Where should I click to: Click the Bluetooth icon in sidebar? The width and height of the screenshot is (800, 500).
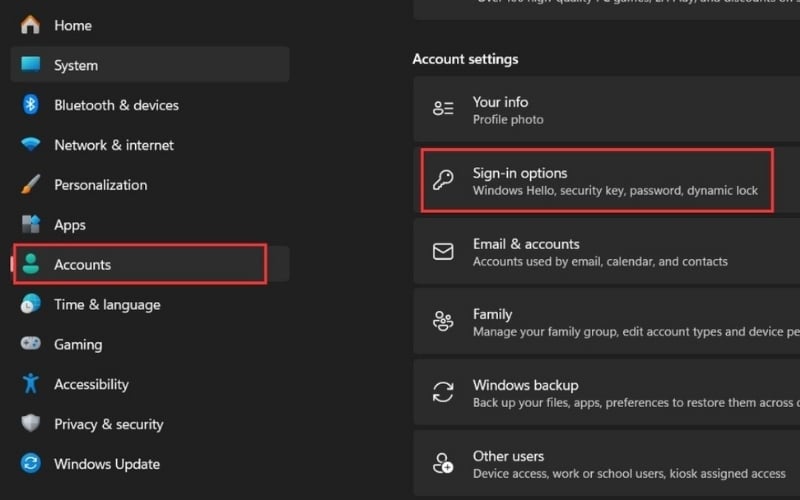pyautogui.click(x=30, y=105)
